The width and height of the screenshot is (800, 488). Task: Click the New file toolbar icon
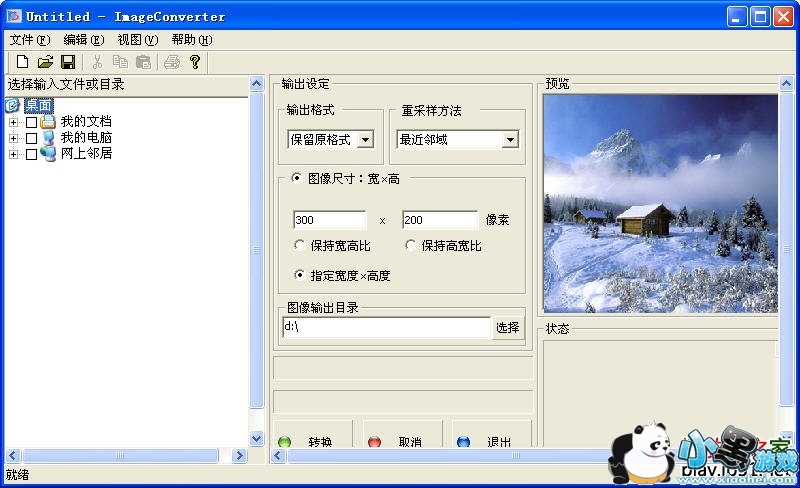pos(22,62)
